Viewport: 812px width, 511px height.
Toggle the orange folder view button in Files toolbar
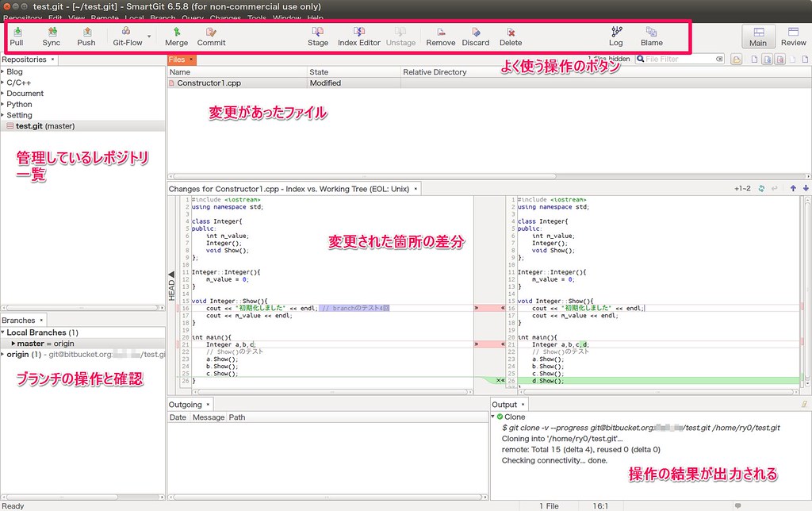[x=736, y=60]
